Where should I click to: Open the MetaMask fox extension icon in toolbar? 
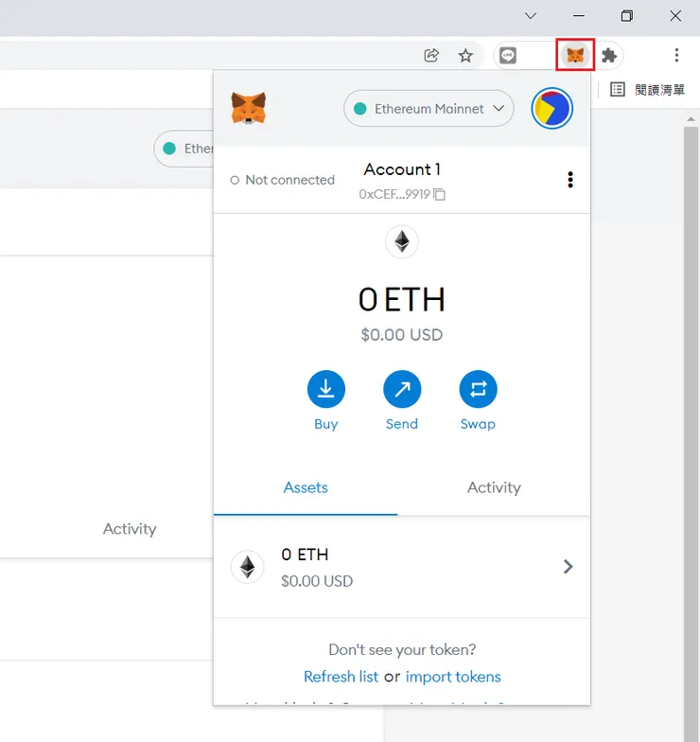coord(575,55)
